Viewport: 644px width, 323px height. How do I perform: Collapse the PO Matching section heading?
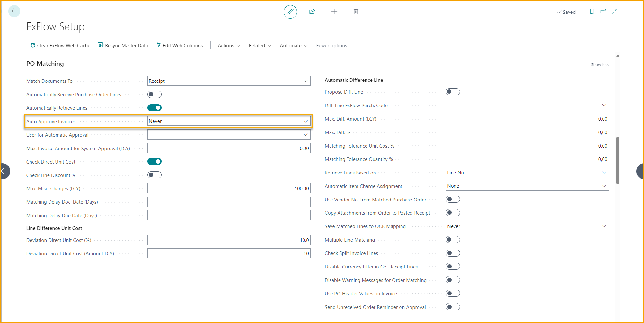pos(45,64)
